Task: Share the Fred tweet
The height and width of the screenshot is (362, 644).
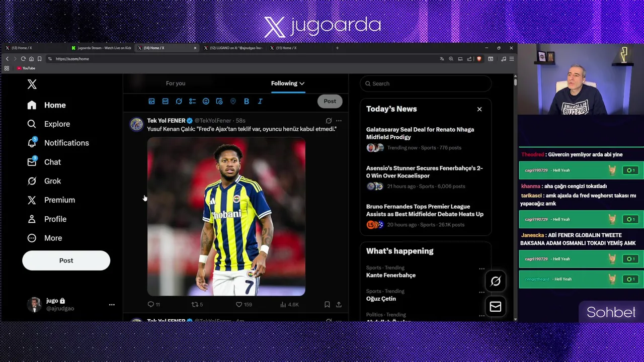Action: tap(339, 304)
